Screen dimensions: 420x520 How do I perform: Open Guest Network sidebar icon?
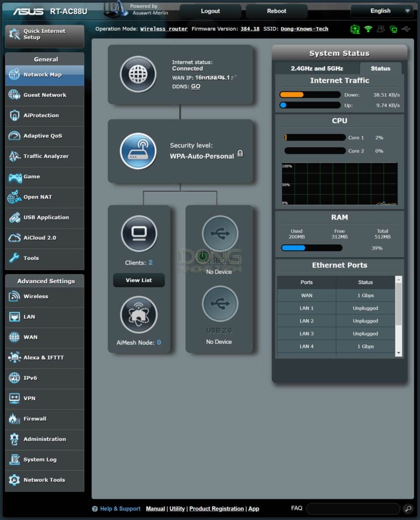[14, 95]
